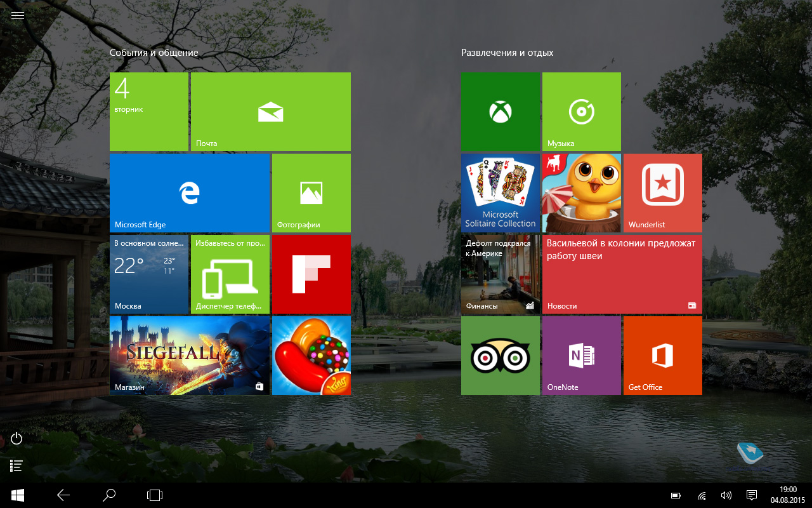Open the OneNote tile
Screen dimensions: 812x508
point(582,356)
